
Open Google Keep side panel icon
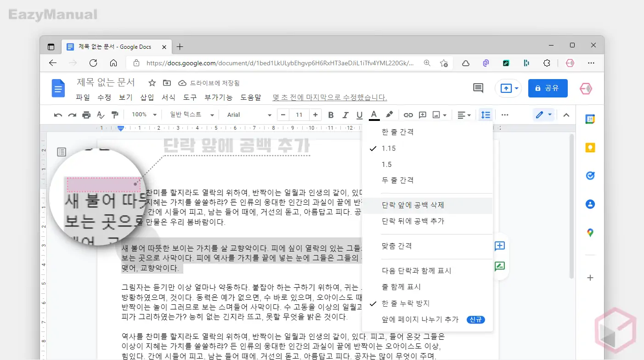click(590, 148)
